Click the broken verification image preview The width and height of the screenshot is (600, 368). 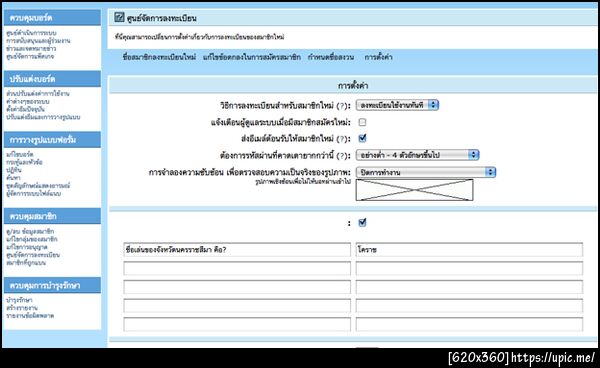[x=414, y=190]
